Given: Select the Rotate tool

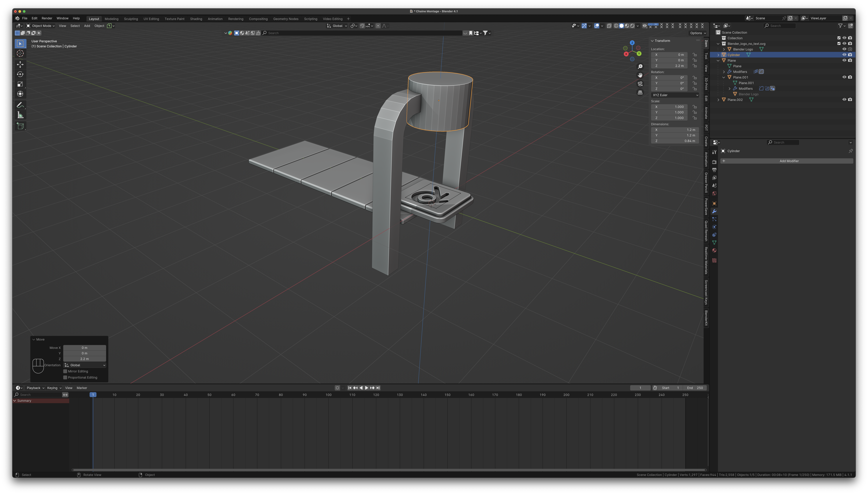Looking at the screenshot, I should [20, 74].
